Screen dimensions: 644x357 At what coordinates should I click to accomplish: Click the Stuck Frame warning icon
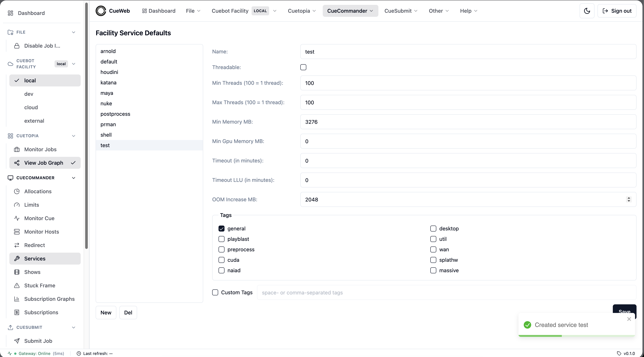pos(17,285)
